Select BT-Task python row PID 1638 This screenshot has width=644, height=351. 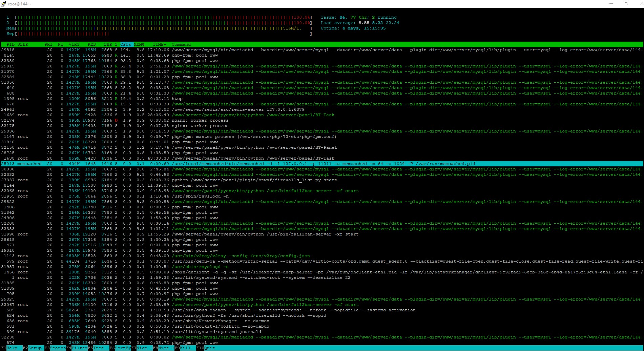(x=322, y=158)
